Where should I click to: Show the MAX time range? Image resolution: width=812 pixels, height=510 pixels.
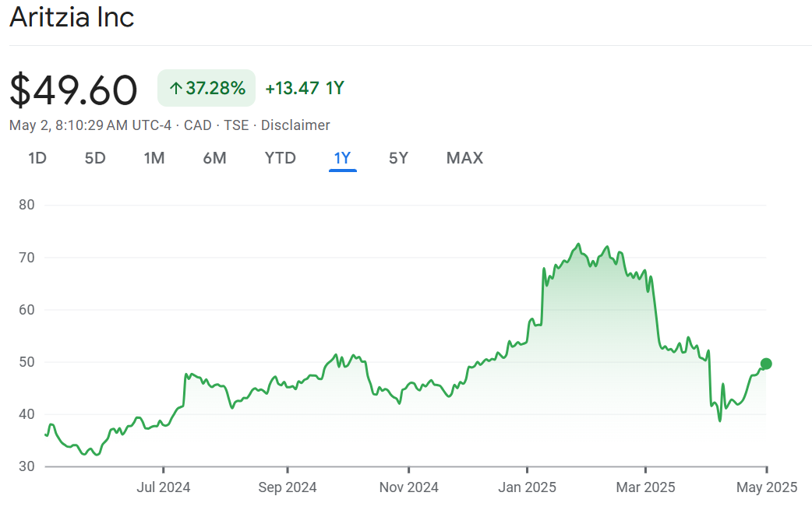[464, 158]
